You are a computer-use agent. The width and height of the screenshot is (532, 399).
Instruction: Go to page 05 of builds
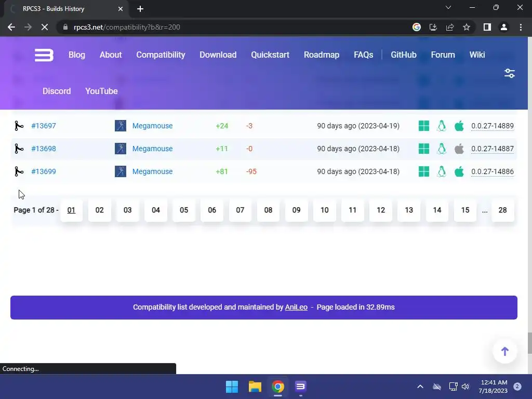tap(184, 210)
